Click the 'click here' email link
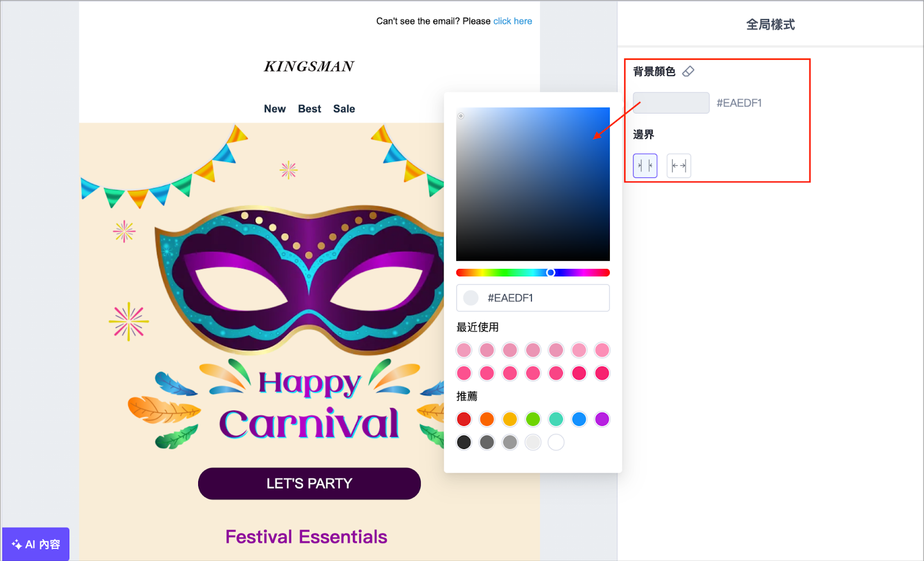The height and width of the screenshot is (561, 924). [512, 21]
